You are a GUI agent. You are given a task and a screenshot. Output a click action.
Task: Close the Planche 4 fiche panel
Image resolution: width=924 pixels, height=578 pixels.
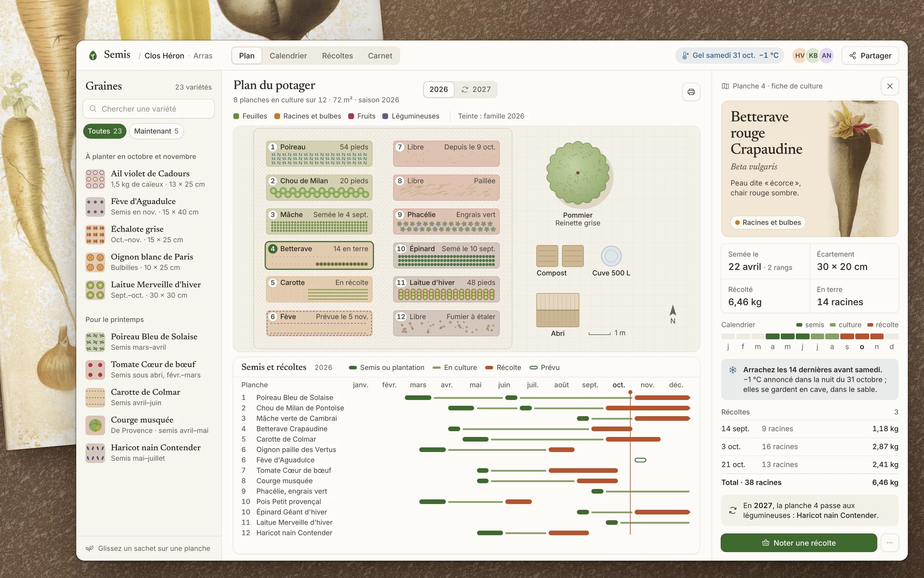pyautogui.click(x=890, y=86)
